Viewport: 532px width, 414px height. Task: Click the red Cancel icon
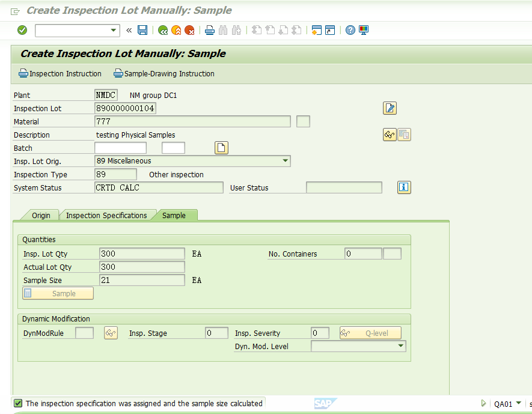pyautogui.click(x=189, y=30)
